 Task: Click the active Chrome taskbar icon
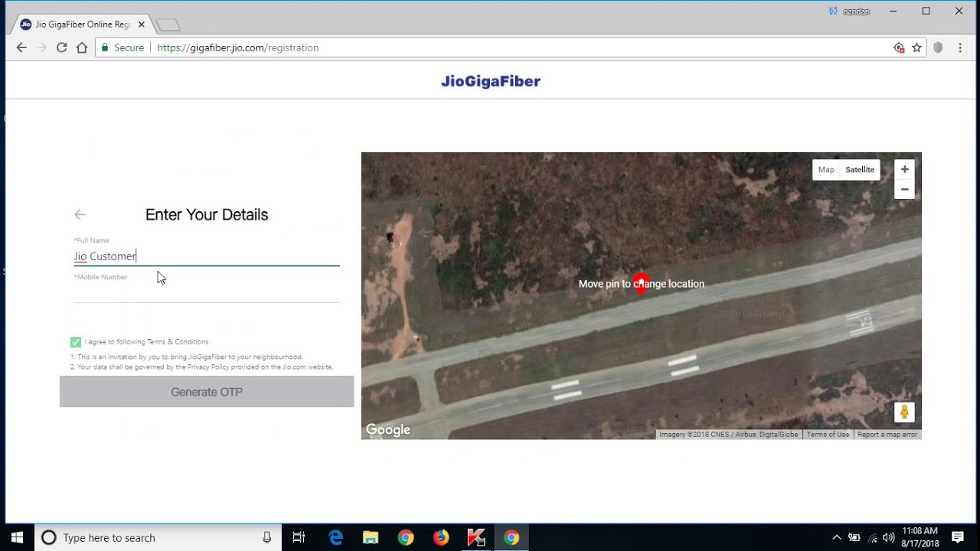(511, 537)
